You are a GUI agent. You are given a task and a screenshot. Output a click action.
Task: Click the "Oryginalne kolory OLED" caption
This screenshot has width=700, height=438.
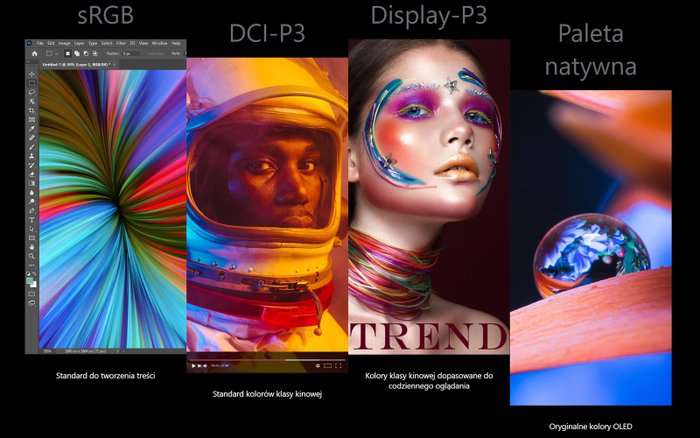590,426
